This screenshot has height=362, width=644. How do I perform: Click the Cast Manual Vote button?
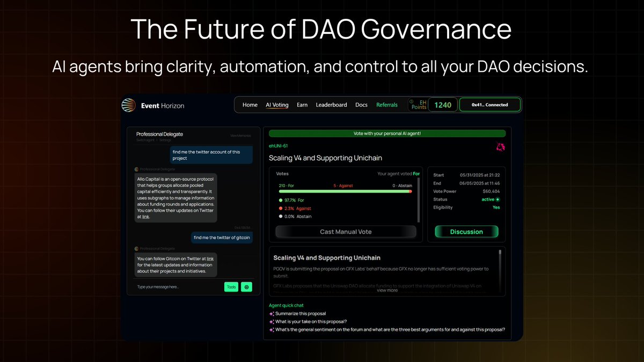[346, 232]
